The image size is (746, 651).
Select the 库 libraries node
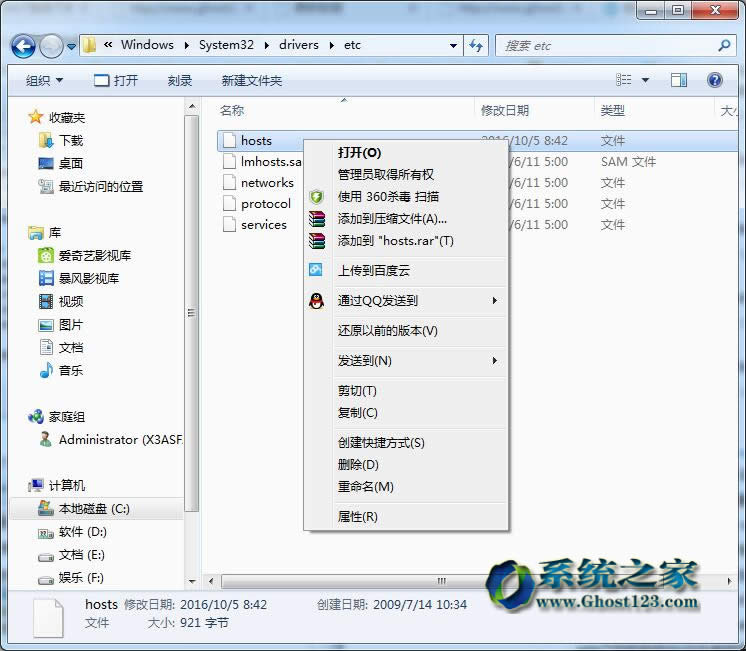pyautogui.click(x=45, y=233)
